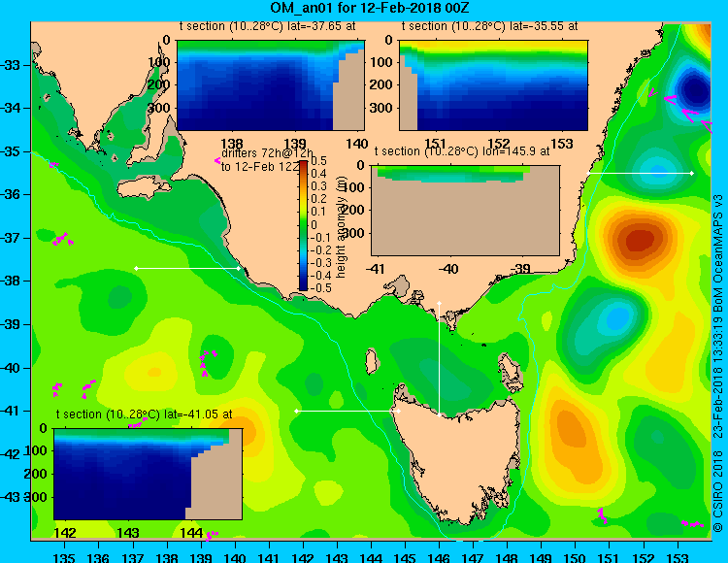Select the "t section (10..28°C) lat=-35.55 at" caption
This screenshot has height=563, width=728.
tap(489, 26)
